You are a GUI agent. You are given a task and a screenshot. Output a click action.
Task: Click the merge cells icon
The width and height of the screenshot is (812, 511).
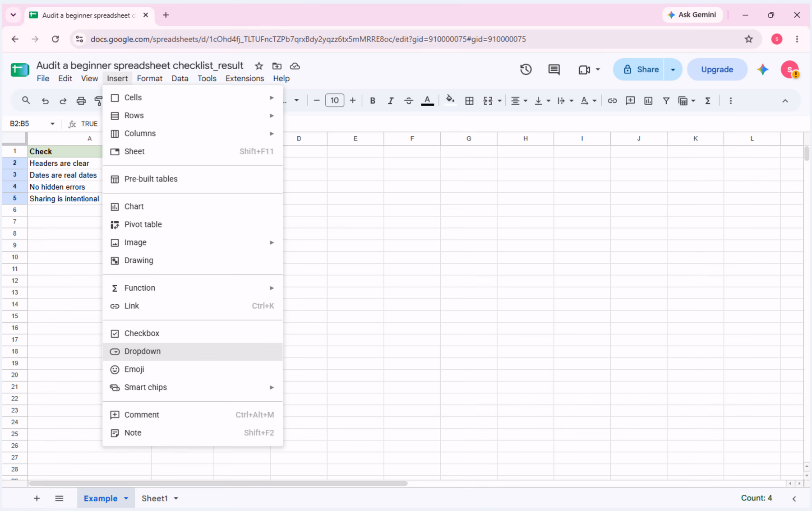488,101
